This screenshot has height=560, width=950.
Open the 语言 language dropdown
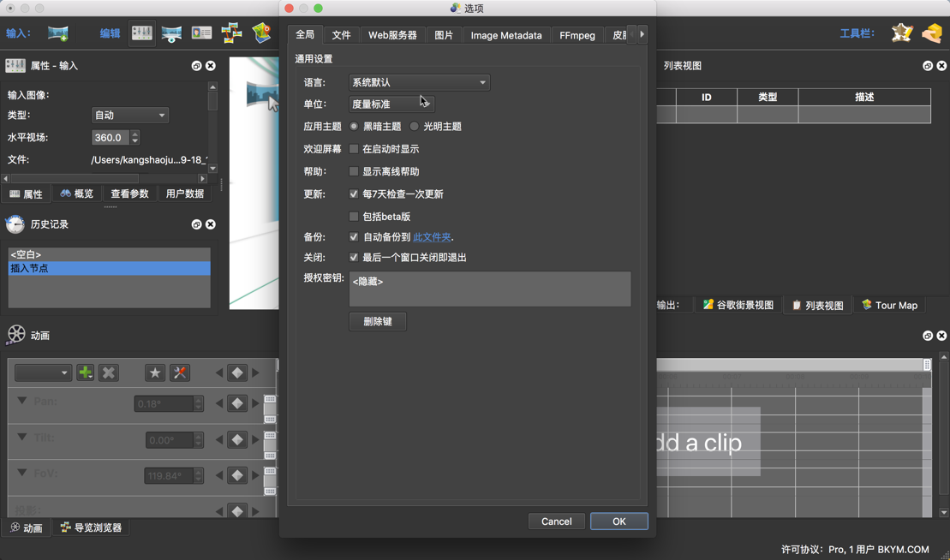[419, 83]
